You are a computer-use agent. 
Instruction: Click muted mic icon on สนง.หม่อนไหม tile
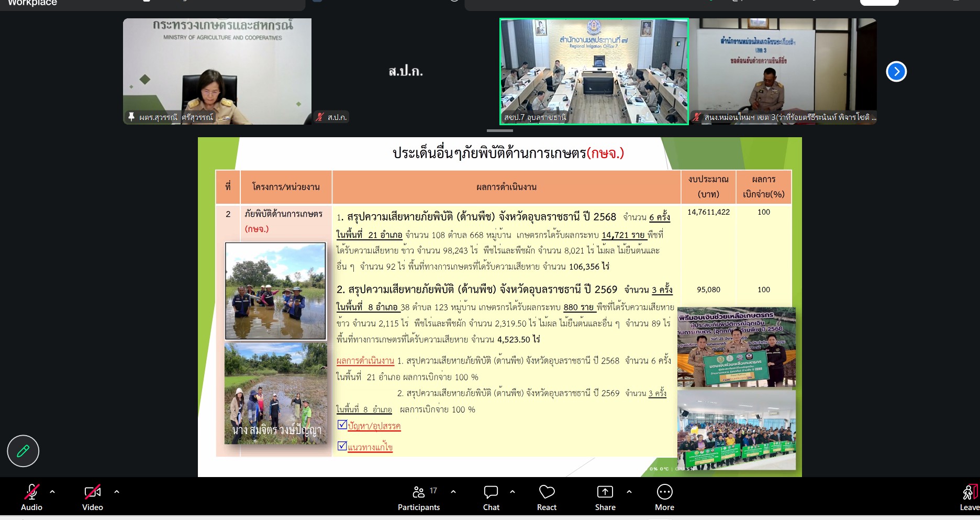tap(696, 117)
